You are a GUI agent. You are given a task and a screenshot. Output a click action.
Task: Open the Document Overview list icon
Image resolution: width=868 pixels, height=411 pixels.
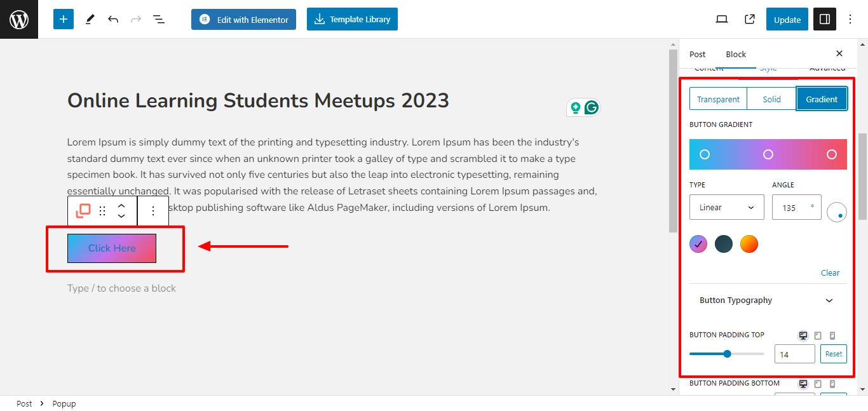pos(159,19)
